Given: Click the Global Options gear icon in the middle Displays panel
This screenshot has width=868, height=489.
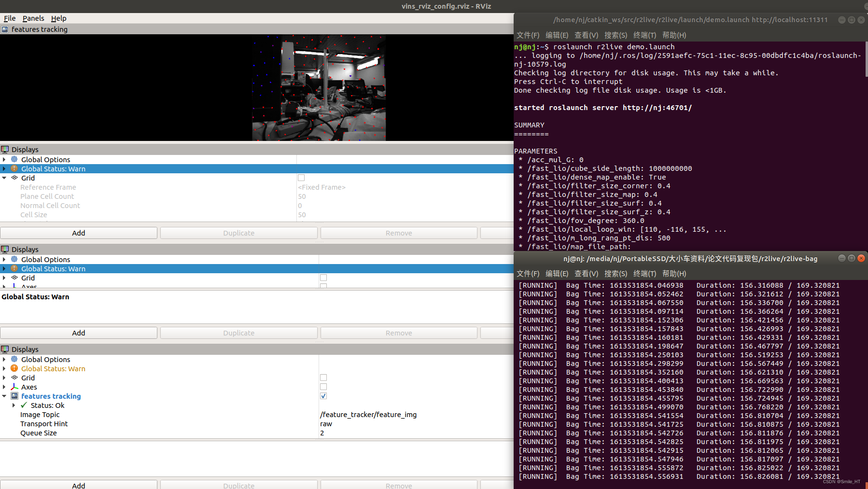Looking at the screenshot, I should tap(14, 259).
